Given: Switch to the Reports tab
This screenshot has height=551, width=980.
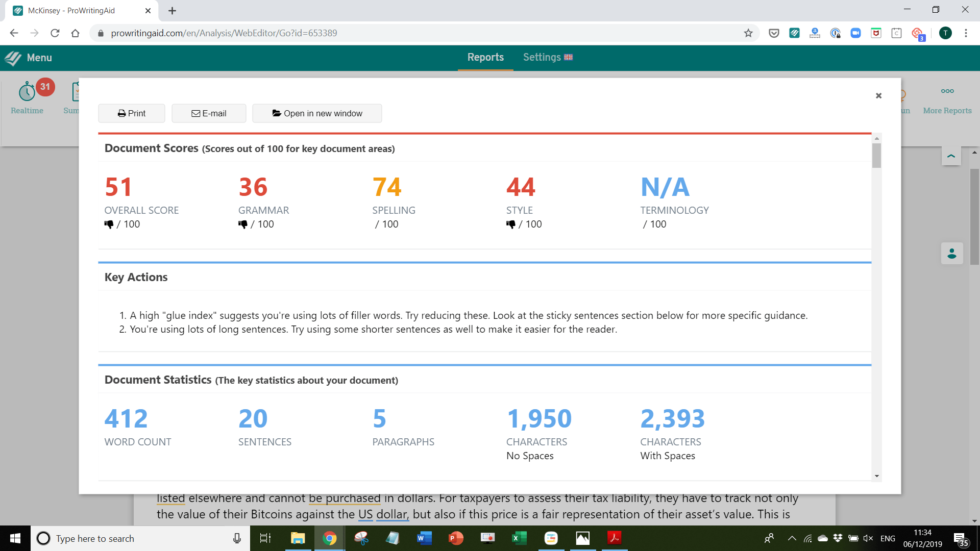Looking at the screenshot, I should (x=485, y=57).
